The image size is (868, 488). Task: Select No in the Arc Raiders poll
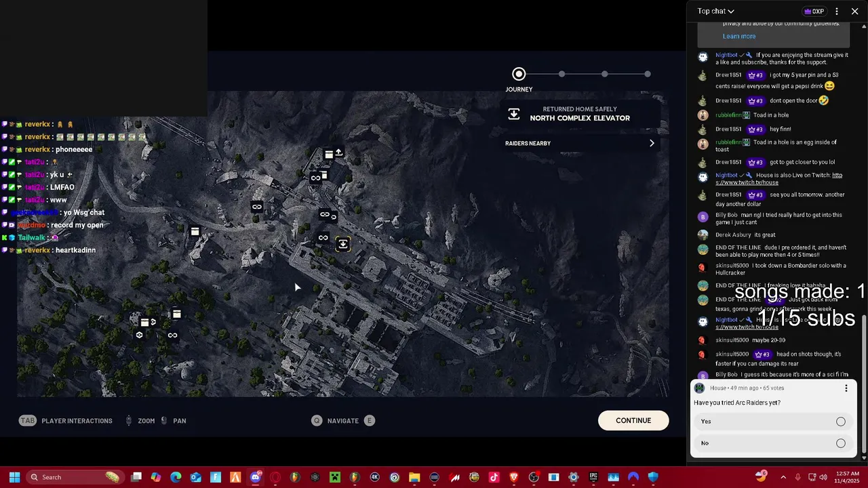click(x=773, y=443)
